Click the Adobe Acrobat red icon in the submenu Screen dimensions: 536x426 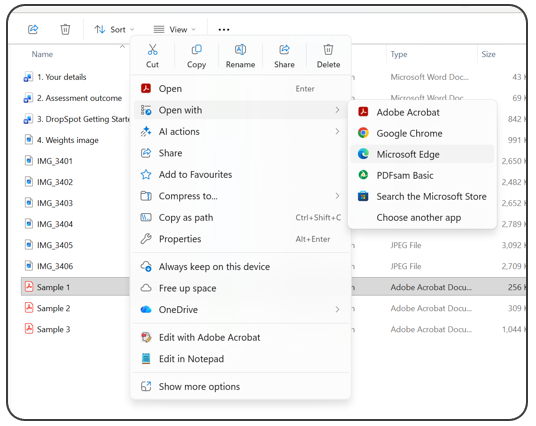(363, 112)
